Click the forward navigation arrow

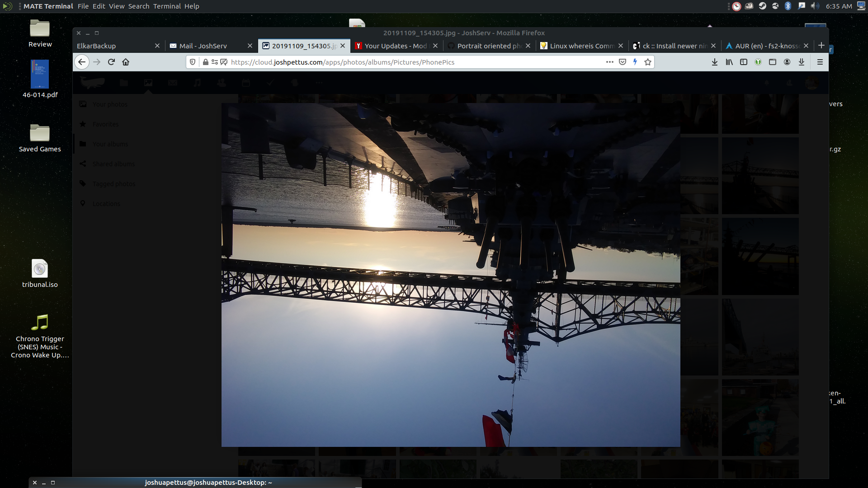pyautogui.click(x=97, y=62)
